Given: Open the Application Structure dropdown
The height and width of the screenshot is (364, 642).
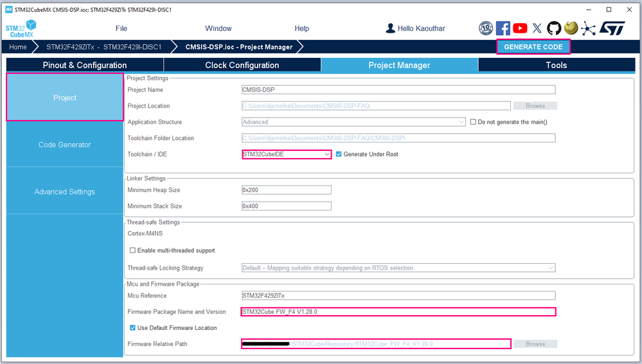Looking at the screenshot, I should click(353, 122).
